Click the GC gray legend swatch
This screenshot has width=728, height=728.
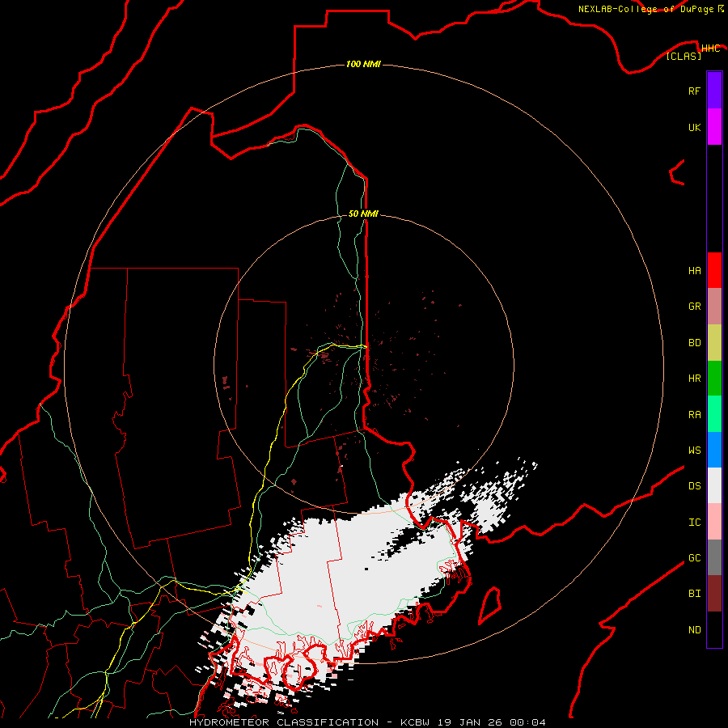pyautogui.click(x=714, y=557)
